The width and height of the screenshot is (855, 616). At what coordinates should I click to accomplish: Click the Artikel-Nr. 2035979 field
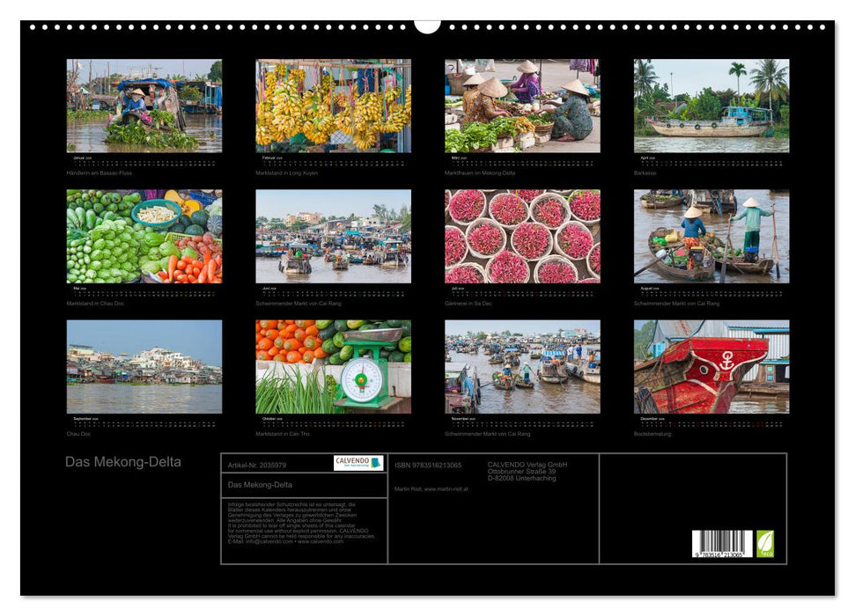257,465
